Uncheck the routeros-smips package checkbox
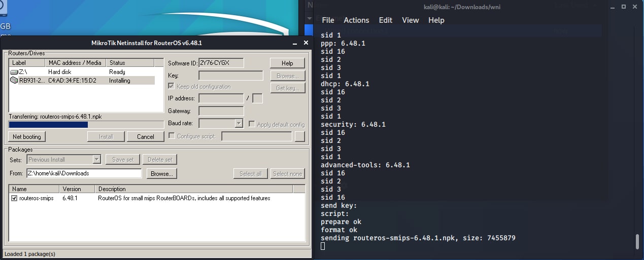This screenshot has width=644, height=260. [14, 198]
